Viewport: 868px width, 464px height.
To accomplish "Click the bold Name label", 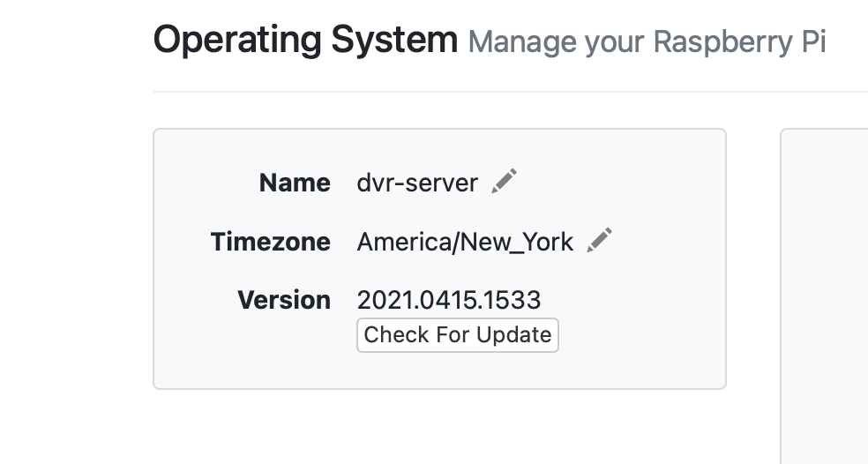I will point(295,183).
